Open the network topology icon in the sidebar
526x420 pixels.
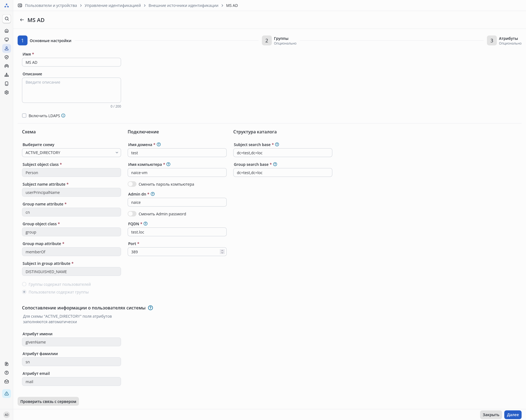click(x=7, y=75)
